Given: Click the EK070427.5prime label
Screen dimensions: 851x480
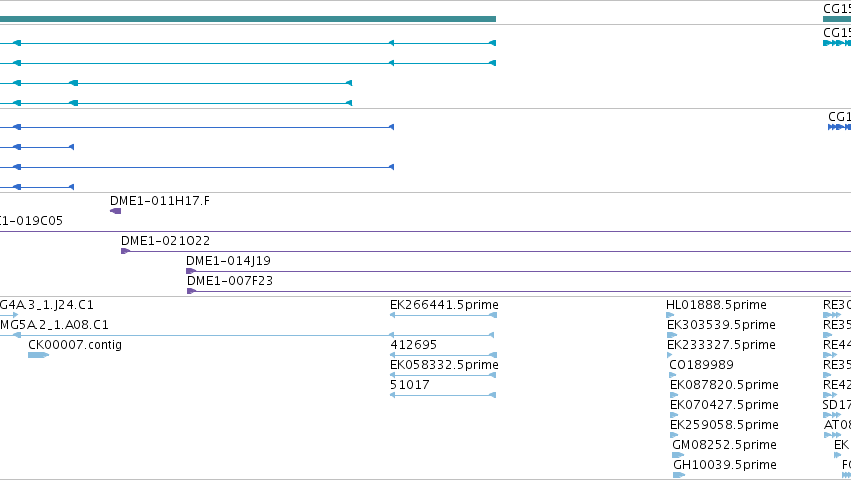Looking at the screenshot, I should coord(724,405).
